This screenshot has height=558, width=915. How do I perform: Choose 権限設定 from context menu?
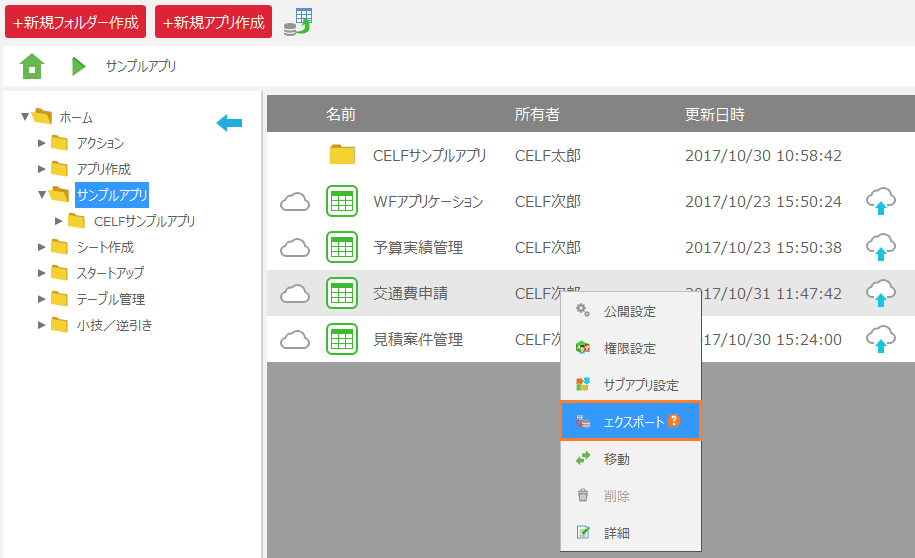click(630, 348)
